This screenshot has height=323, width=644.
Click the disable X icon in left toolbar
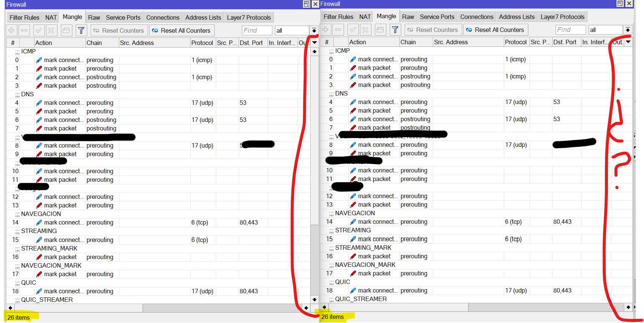click(52, 30)
